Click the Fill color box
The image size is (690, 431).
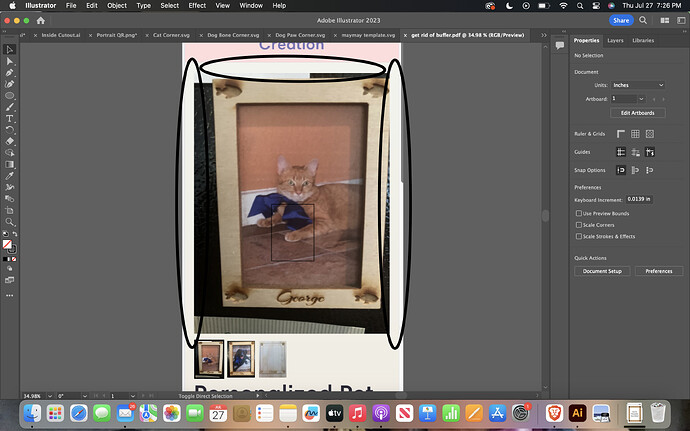[x=7, y=244]
